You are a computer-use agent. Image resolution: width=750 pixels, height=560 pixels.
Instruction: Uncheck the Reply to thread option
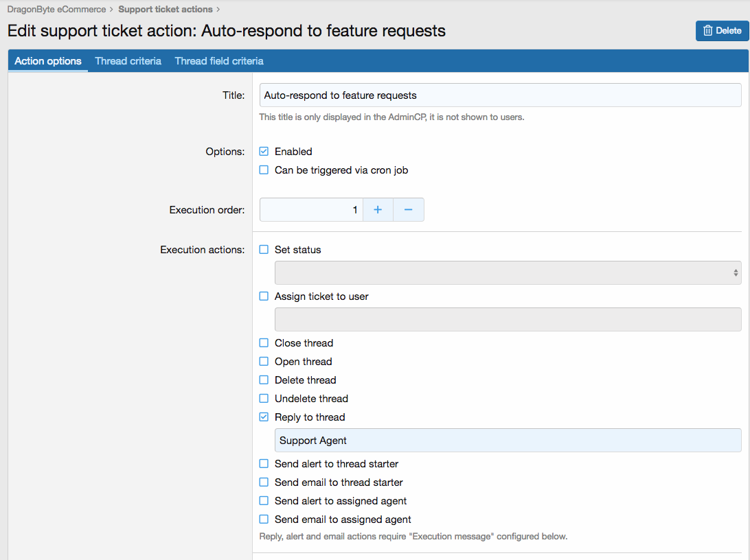(264, 417)
